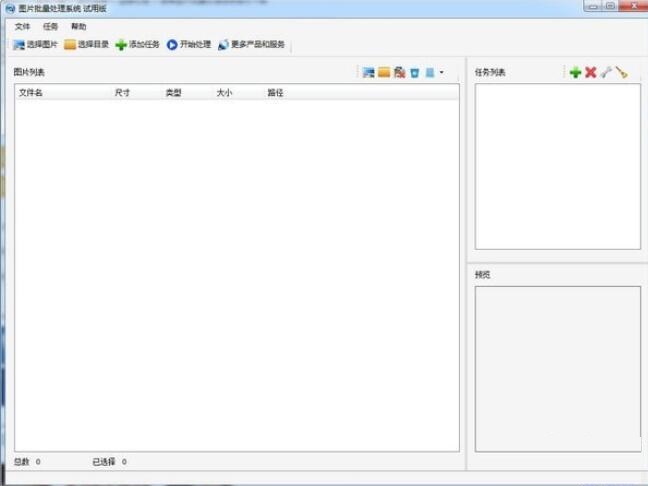
Task: Open the 文件 (File) menu
Action: [23, 27]
